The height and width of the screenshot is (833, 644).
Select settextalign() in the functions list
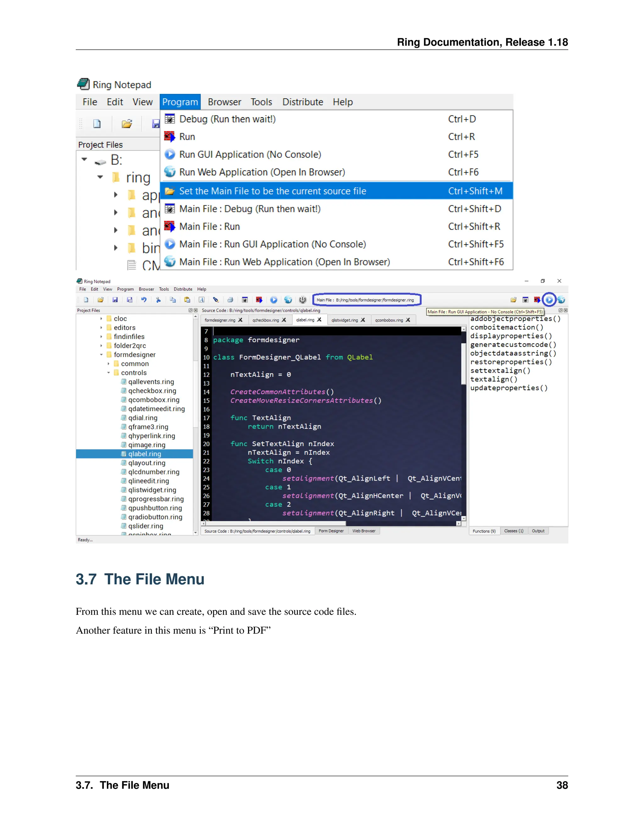500,371
